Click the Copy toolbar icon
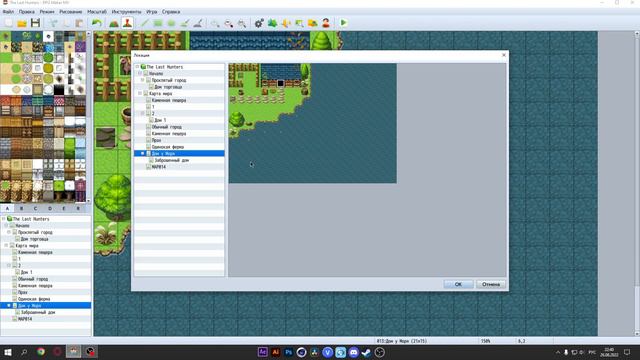The image size is (640, 360). tap(67, 23)
